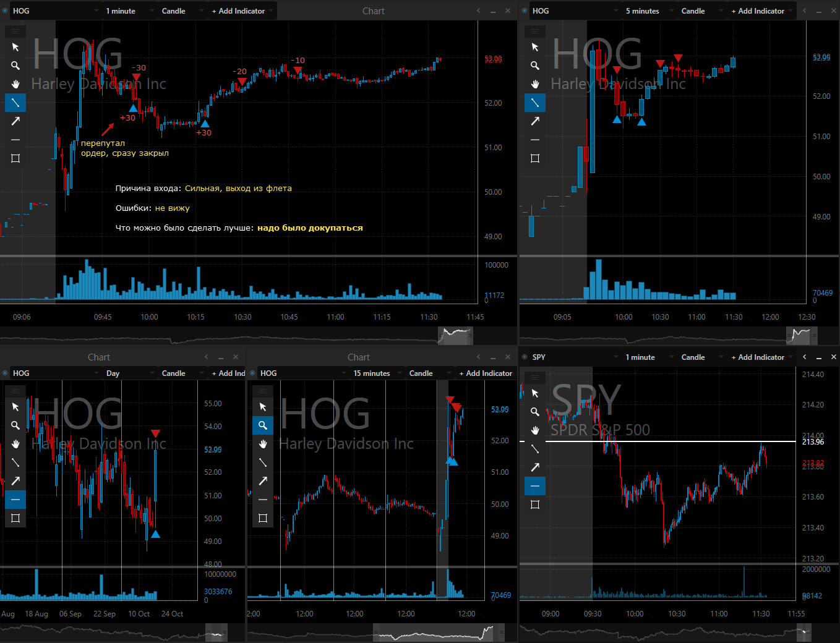Viewport: 840px width, 643px height.
Task: Click the 213.96 horizontal line label in SPY chart
Action: click(x=813, y=441)
